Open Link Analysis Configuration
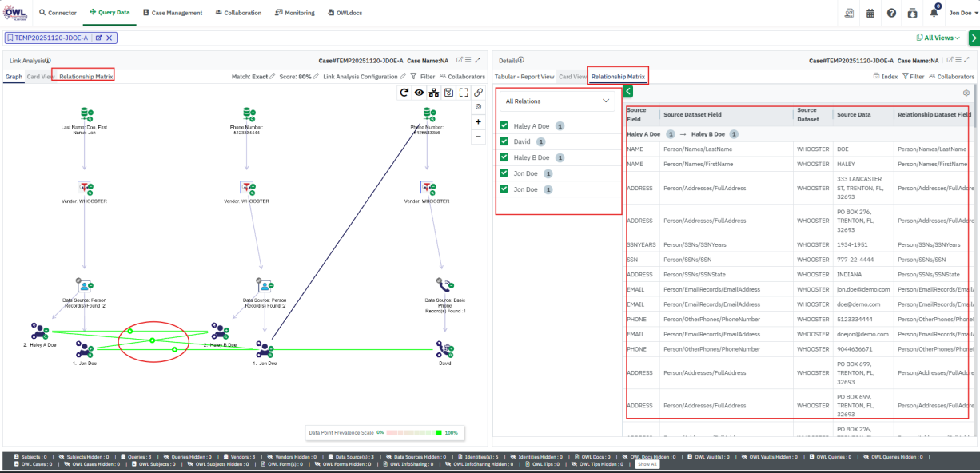This screenshot has height=473, width=980. (361, 77)
